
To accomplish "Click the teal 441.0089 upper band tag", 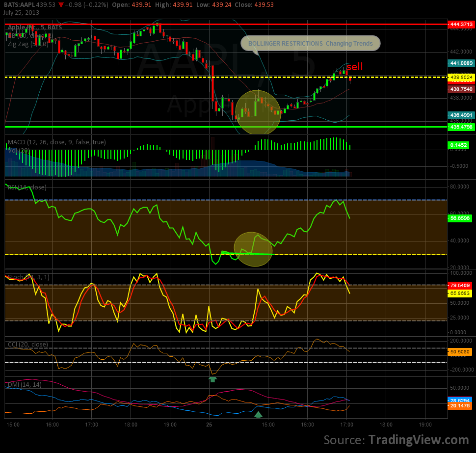I will point(461,63).
